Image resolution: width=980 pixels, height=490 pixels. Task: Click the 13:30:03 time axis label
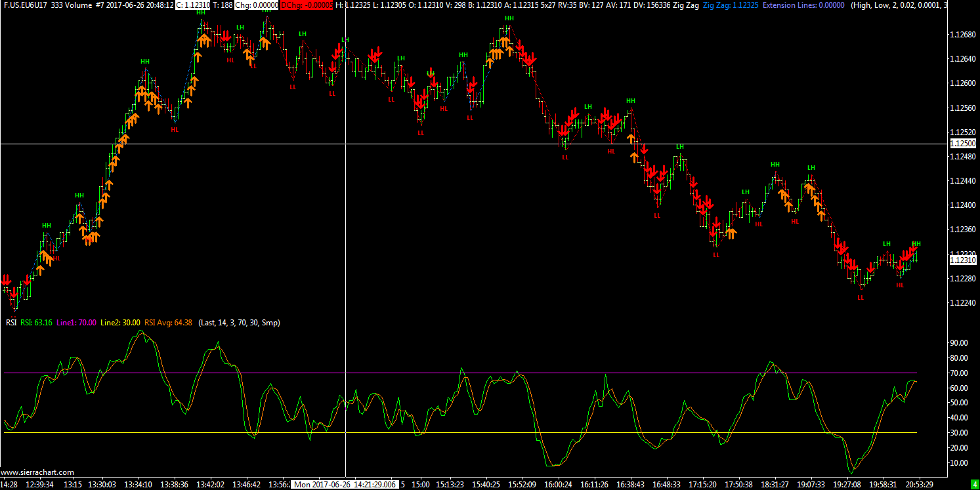102,484
